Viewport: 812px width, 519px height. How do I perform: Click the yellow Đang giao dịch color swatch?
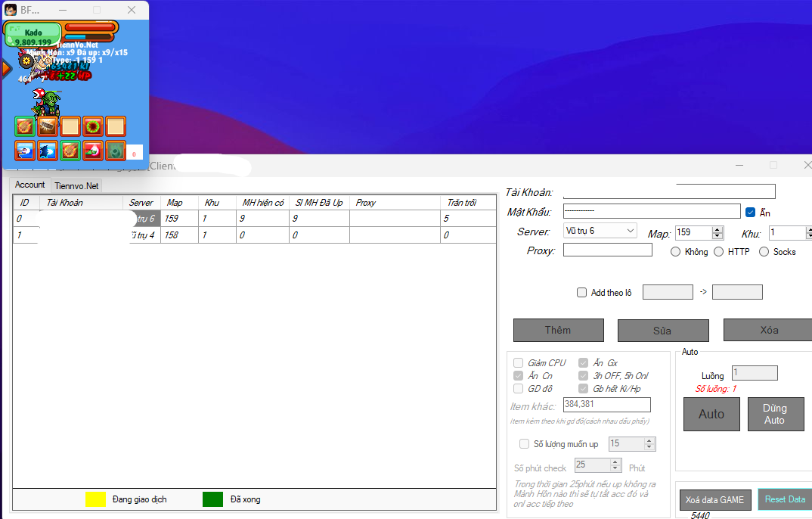click(x=95, y=499)
